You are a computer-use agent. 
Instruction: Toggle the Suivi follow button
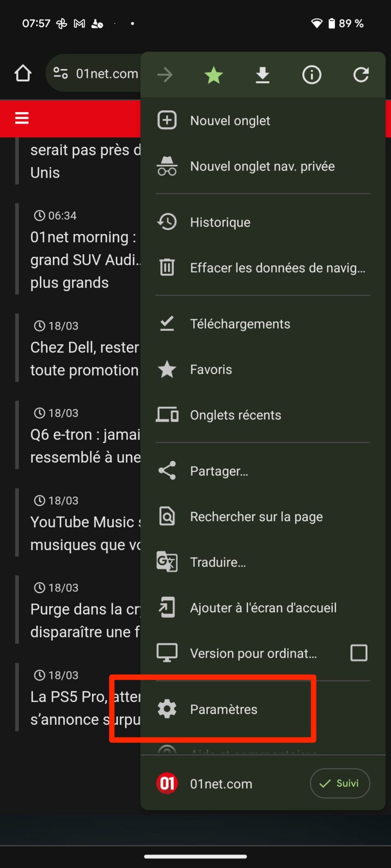pyautogui.click(x=340, y=783)
